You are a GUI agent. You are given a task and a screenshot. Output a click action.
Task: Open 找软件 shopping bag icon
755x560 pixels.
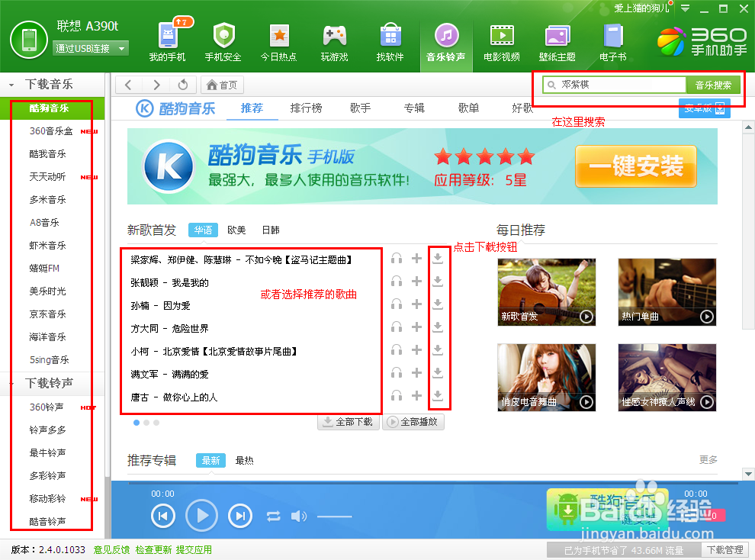[390, 41]
